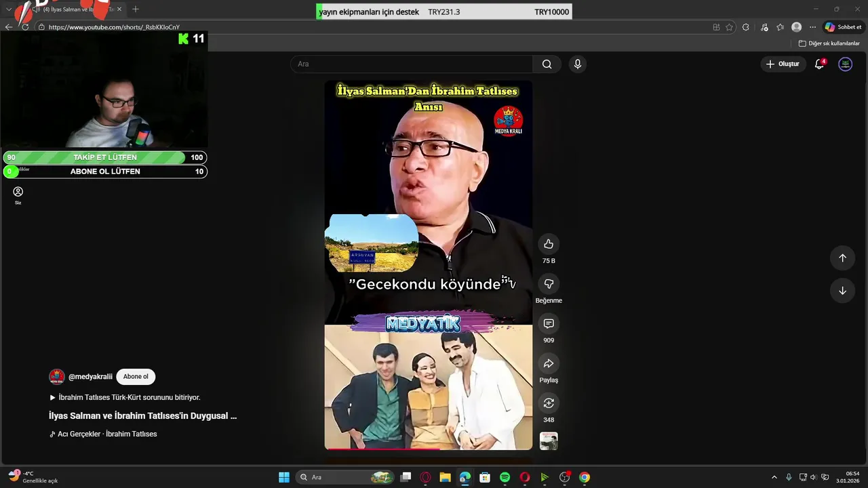Go to next Short with down arrow

click(x=842, y=291)
